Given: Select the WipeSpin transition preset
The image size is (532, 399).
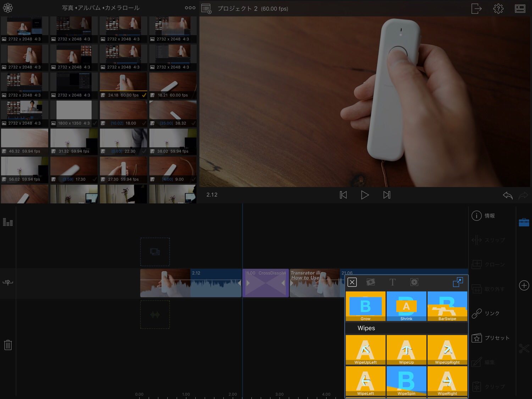Looking at the screenshot, I should click(x=406, y=381).
